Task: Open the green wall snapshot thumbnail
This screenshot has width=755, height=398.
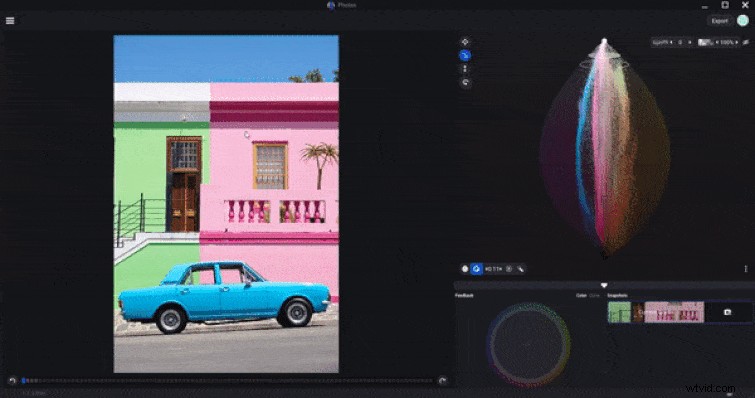Action: coord(619,312)
